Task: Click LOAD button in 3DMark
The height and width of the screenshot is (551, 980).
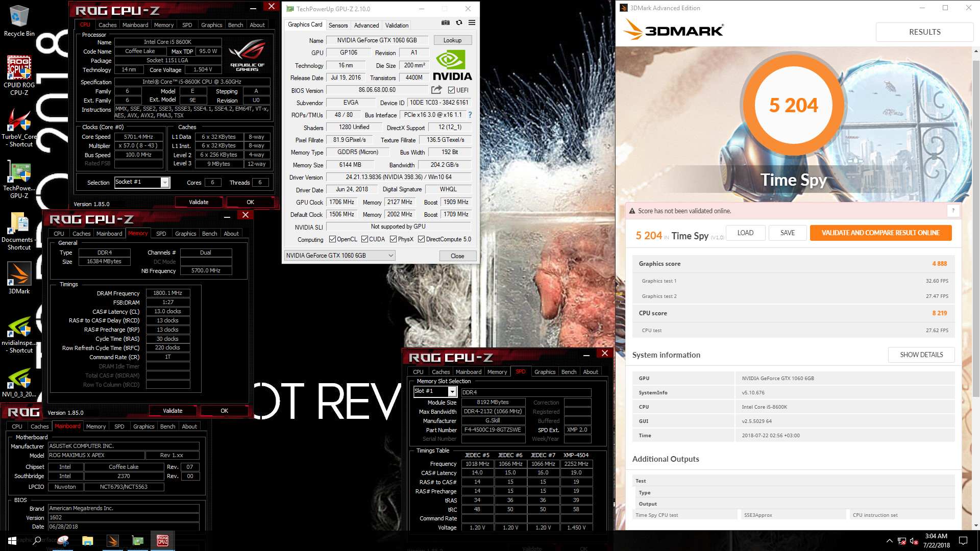Action: click(745, 233)
